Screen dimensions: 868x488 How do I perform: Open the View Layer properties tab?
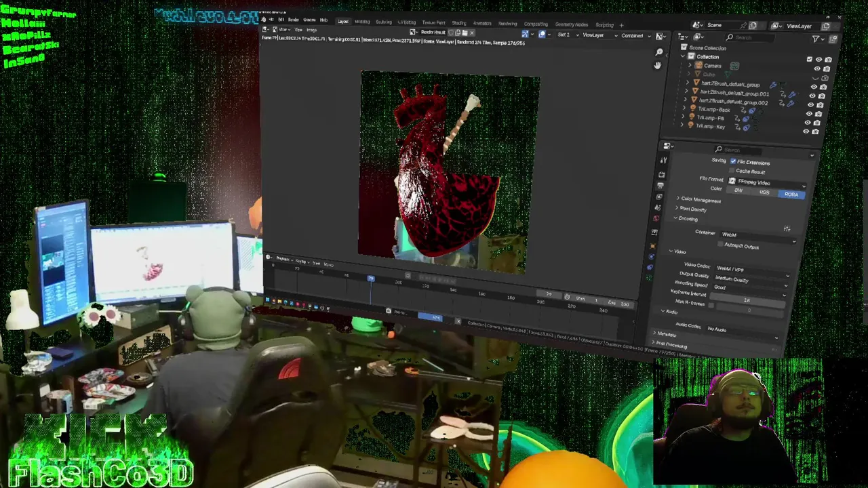coord(659,197)
